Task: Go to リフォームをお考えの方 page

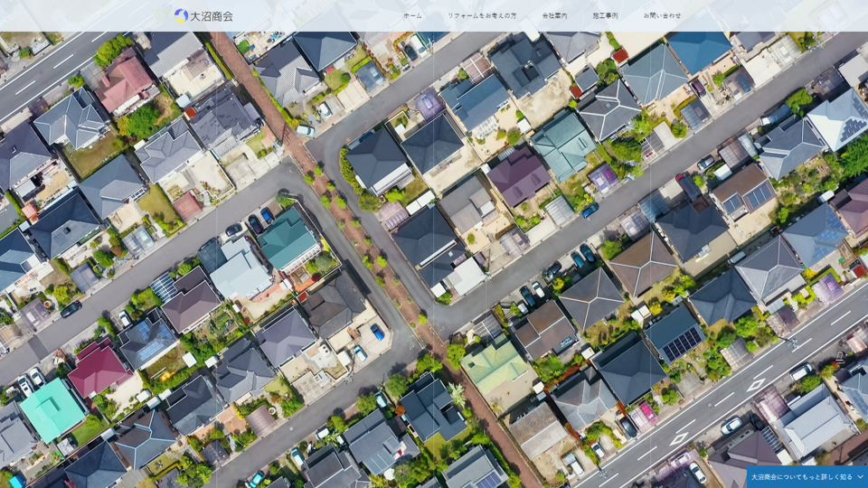Action: (x=482, y=15)
